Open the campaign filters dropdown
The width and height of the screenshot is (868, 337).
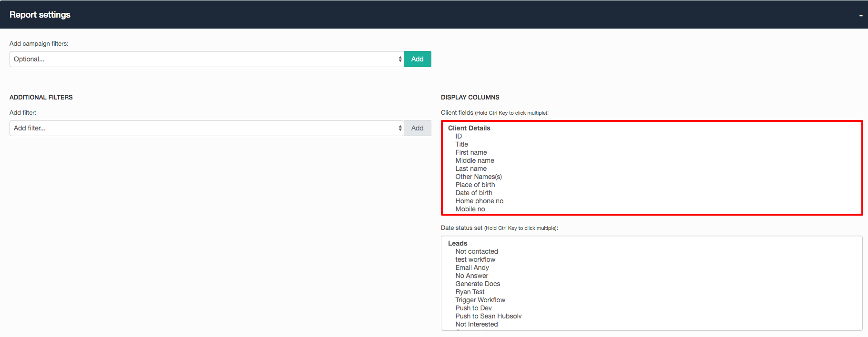206,59
